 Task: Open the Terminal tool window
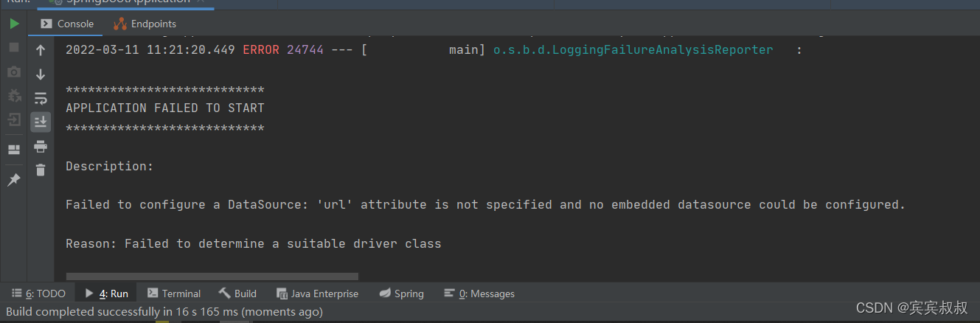(x=174, y=294)
